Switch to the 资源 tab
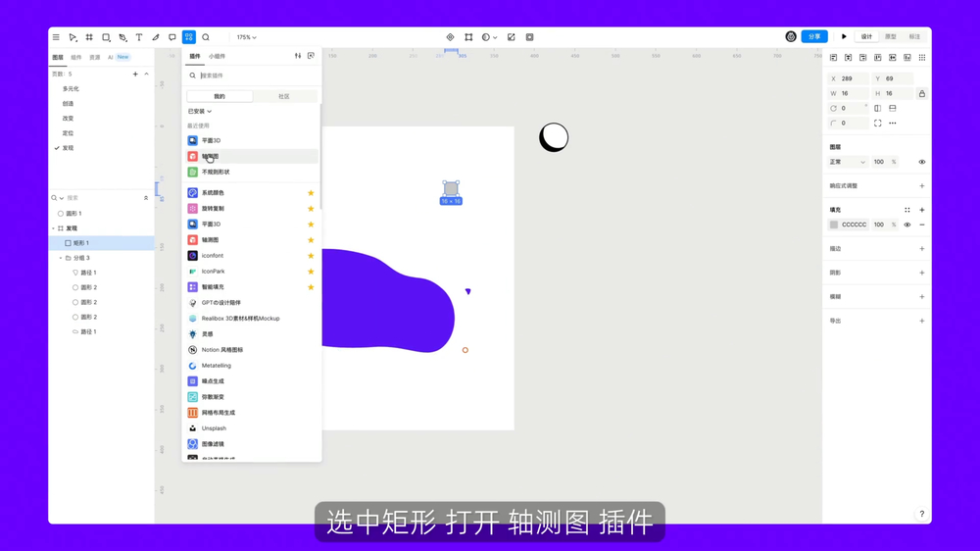 tap(94, 57)
